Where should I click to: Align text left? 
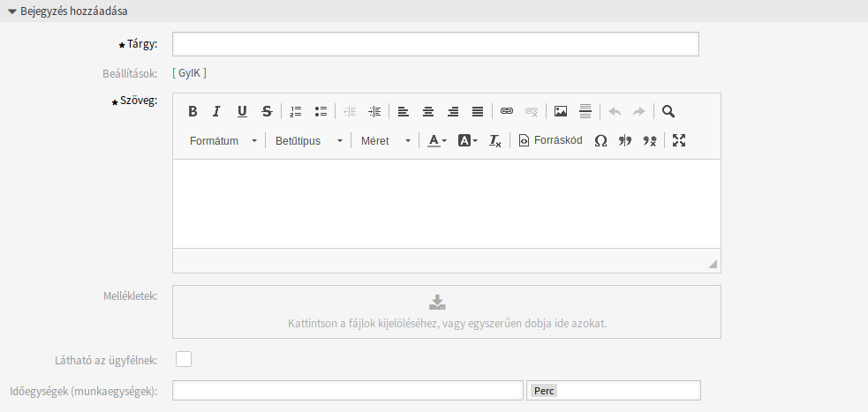click(404, 111)
